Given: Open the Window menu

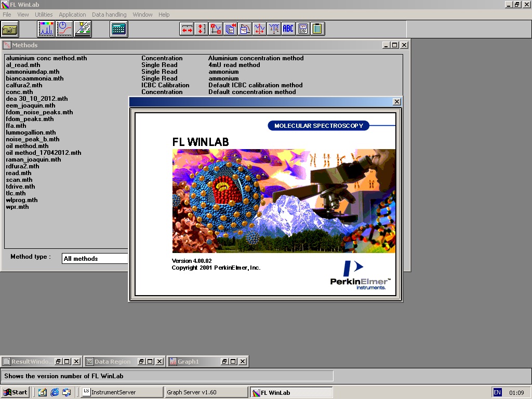Looking at the screenshot, I should (142, 15).
